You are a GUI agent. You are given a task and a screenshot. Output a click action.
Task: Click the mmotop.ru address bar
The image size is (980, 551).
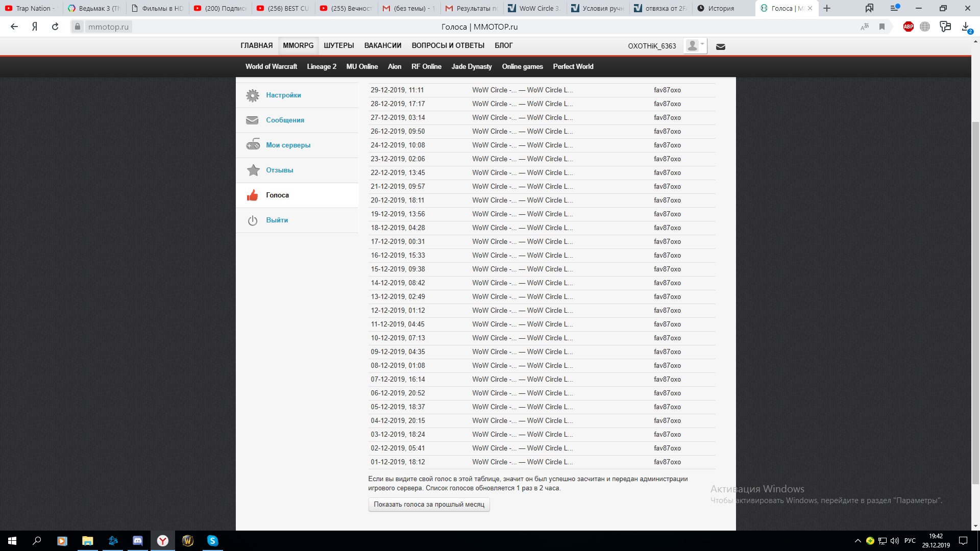108,27
